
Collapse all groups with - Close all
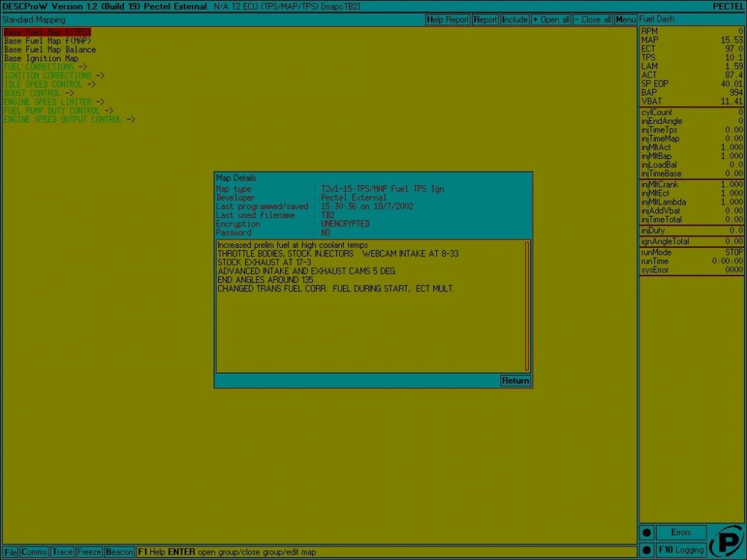pos(592,19)
